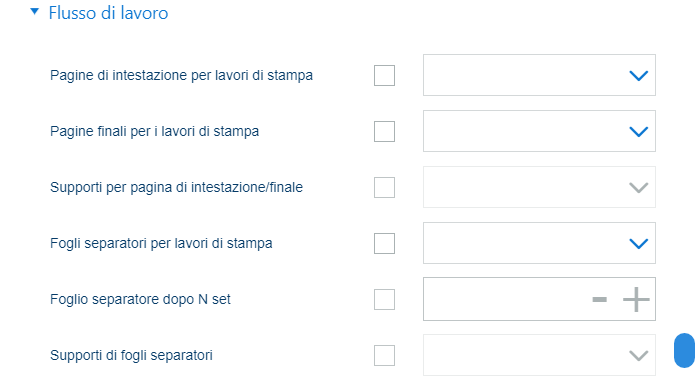Click the Flusso di lavoro heading
Viewport: 697px width, 382px height.
coord(108,13)
